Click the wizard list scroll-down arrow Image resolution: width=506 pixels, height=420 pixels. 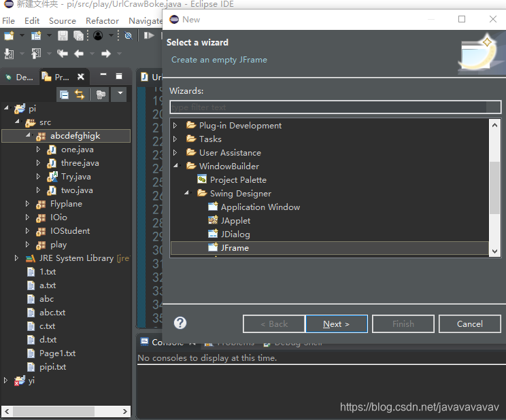click(494, 251)
